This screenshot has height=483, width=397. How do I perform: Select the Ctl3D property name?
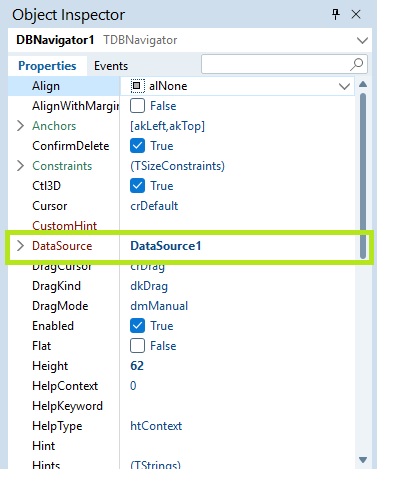46,186
